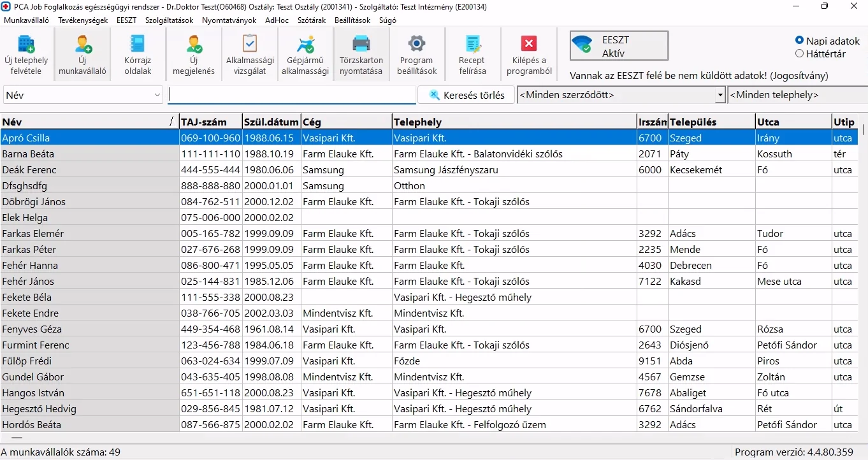Open the Nyomtatványok menu
Screen dimensions: 868x460
point(229,20)
